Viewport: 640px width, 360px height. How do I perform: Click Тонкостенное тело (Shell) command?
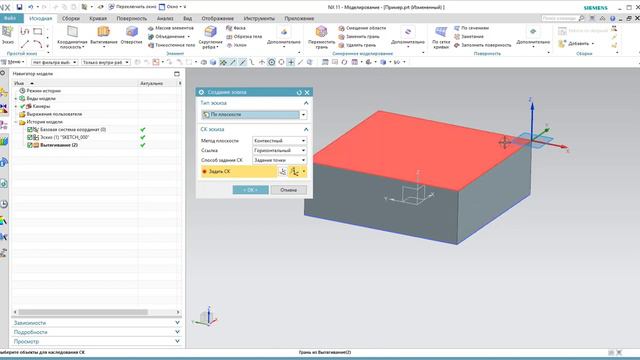[171, 45]
